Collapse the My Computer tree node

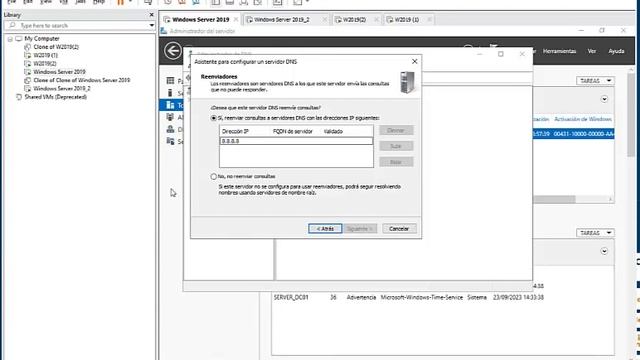[x=10, y=39]
